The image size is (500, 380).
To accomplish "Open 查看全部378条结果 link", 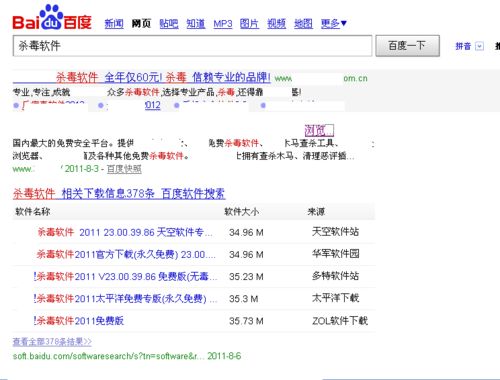I will (52, 342).
